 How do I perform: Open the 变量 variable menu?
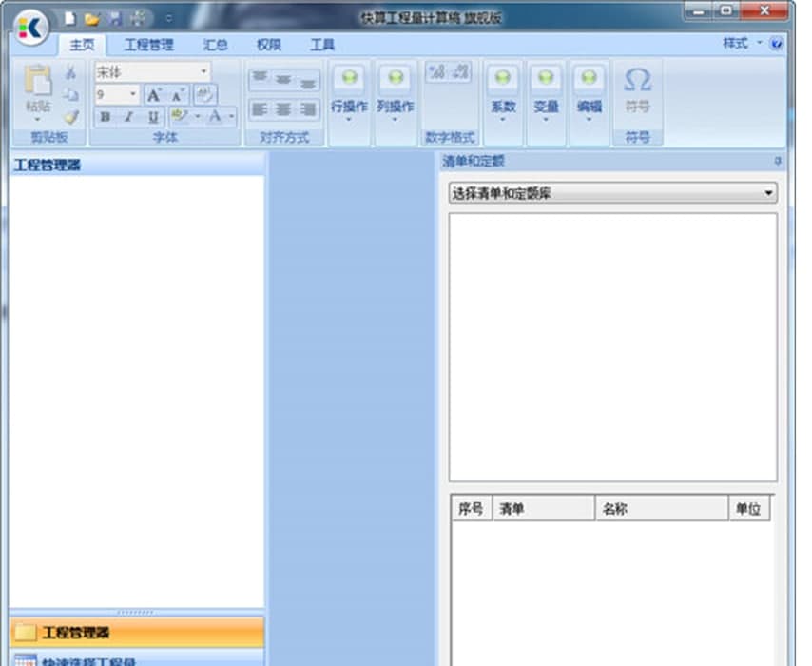pyautogui.click(x=546, y=94)
